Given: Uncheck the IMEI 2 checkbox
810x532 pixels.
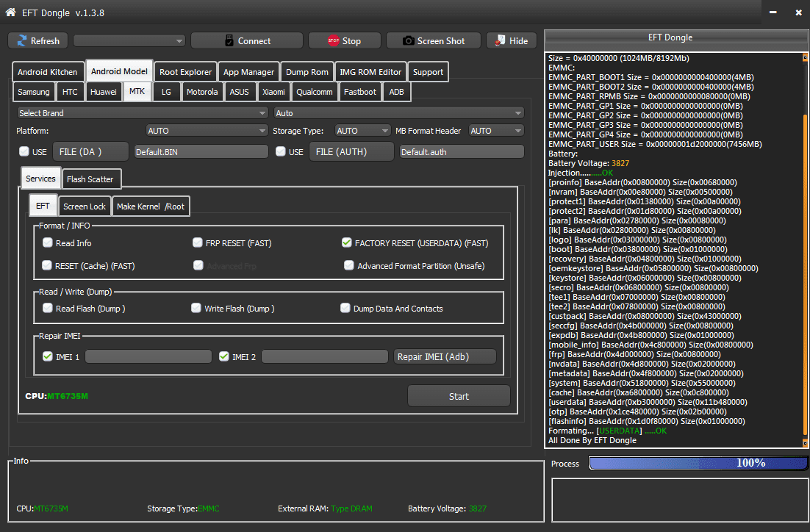Looking at the screenshot, I should coord(223,356).
